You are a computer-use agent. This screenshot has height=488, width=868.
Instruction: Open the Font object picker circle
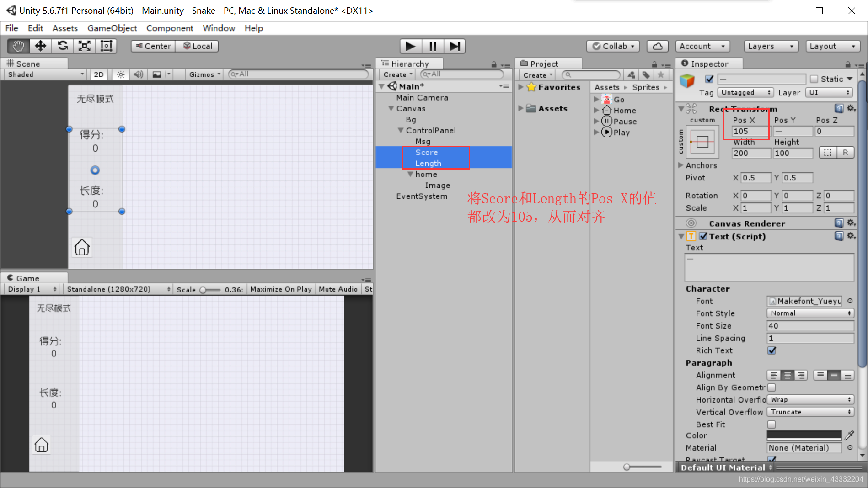(850, 301)
